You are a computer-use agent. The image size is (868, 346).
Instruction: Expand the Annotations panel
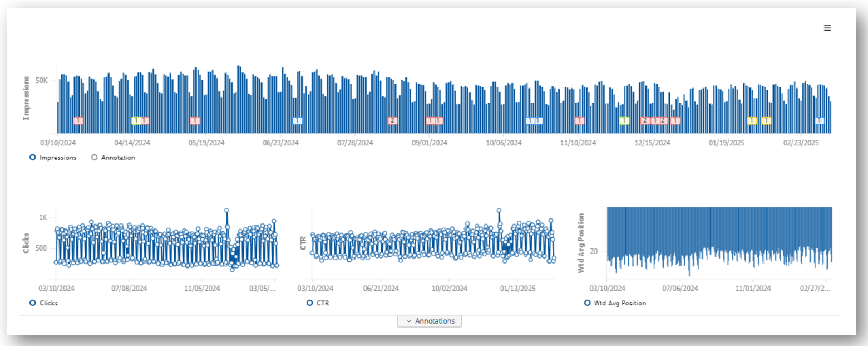point(430,321)
